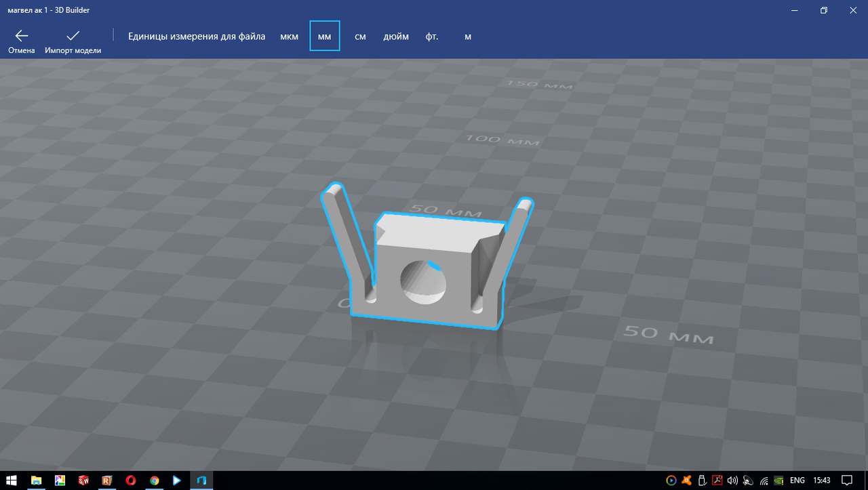The image size is (868, 490).
Task: Open the Wi-Fi network tray icon
Action: click(764, 481)
